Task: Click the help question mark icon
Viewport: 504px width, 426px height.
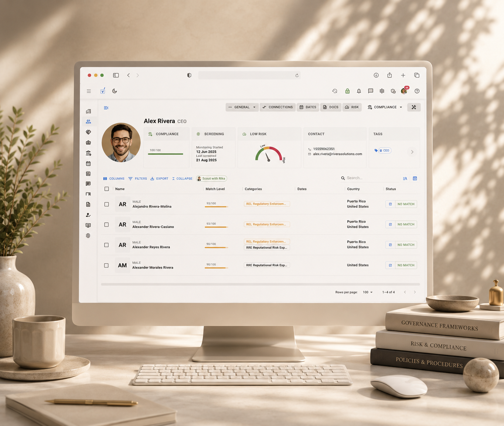Action: [x=417, y=91]
